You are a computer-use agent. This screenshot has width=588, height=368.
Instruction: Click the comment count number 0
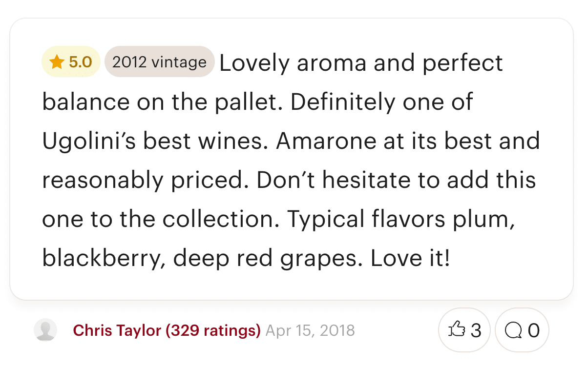[x=534, y=330]
